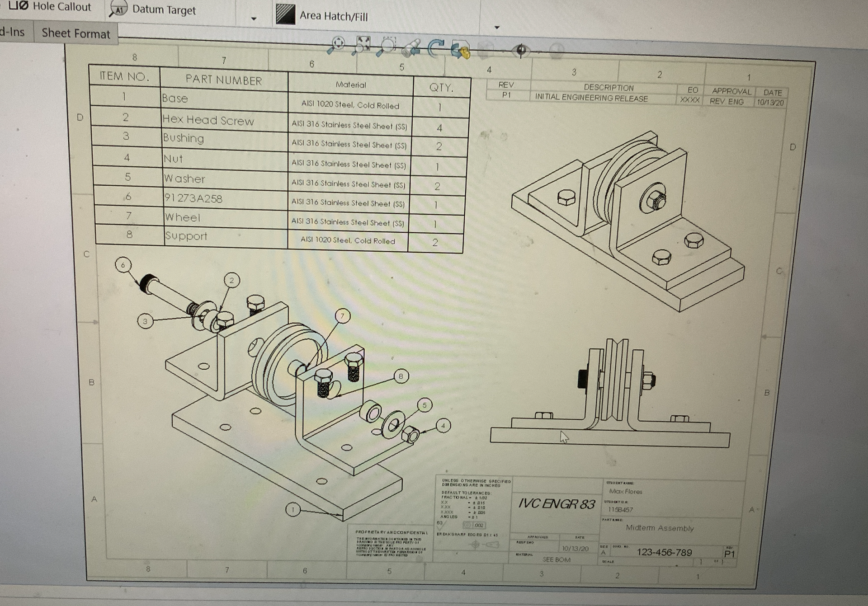Click the 3D Drawing View icon
This screenshot has width=868, height=606.
(461, 50)
